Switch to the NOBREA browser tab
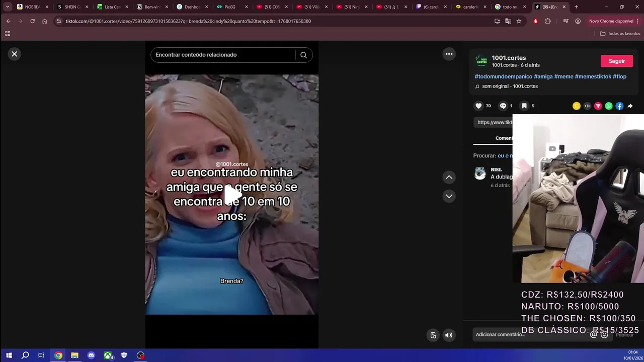This screenshot has height=362, width=644. [x=33, y=7]
